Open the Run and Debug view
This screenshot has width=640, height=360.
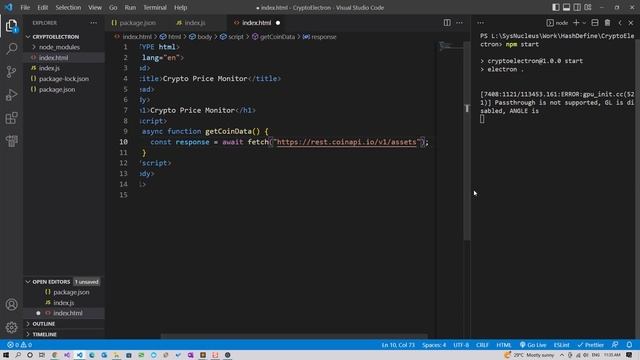click(x=11, y=95)
